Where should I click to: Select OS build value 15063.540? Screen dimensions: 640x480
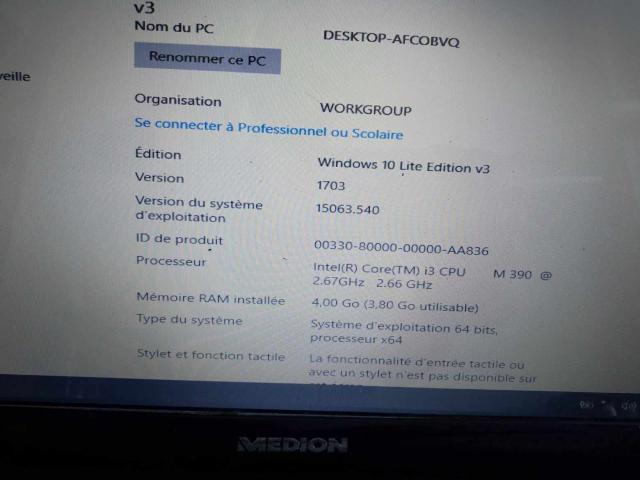[x=348, y=209]
